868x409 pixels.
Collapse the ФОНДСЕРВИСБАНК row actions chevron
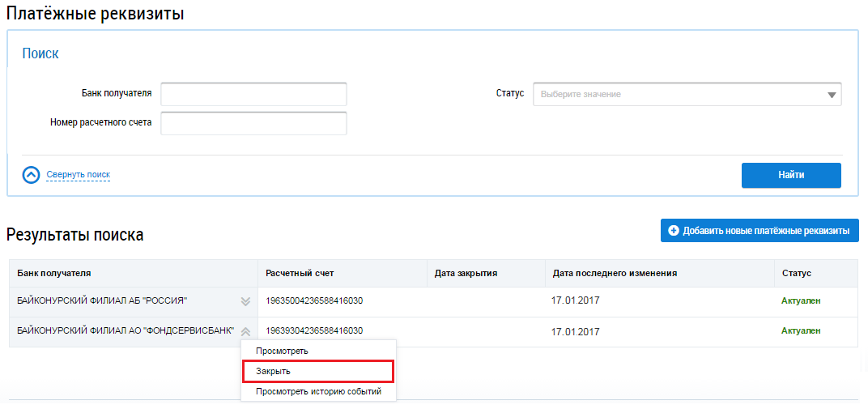click(x=246, y=331)
